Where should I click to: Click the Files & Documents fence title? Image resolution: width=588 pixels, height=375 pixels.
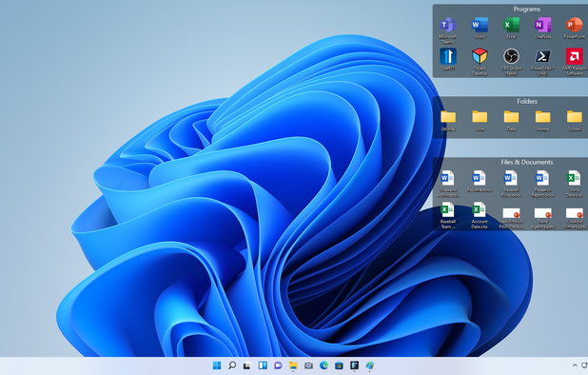tap(527, 162)
